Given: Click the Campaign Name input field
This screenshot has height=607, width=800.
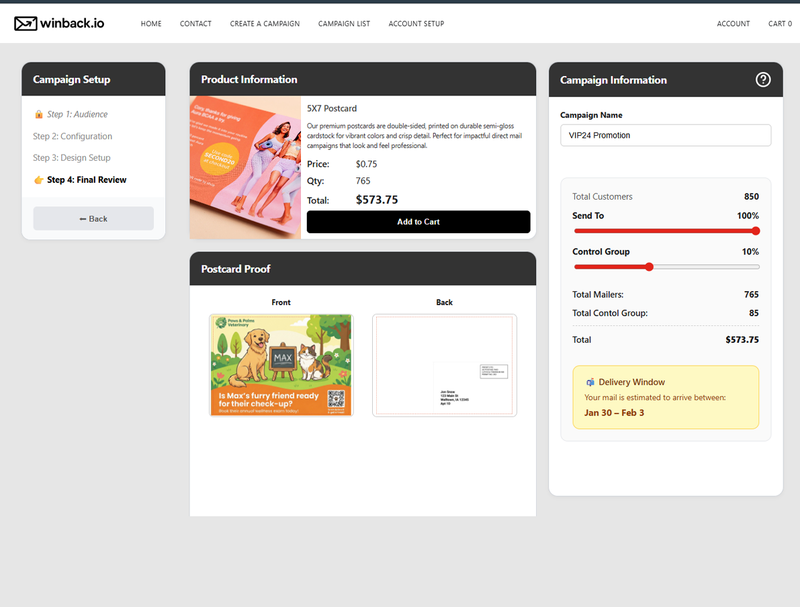Looking at the screenshot, I should point(665,135).
